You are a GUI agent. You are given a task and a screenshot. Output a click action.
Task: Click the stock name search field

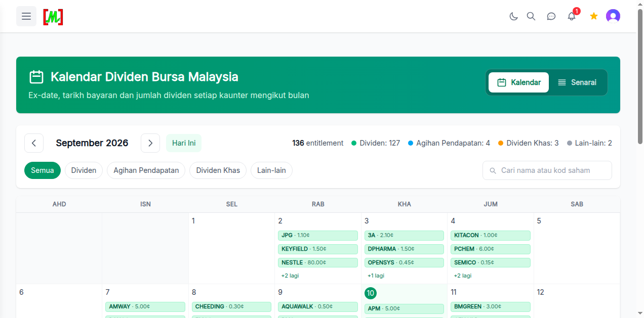547,170
